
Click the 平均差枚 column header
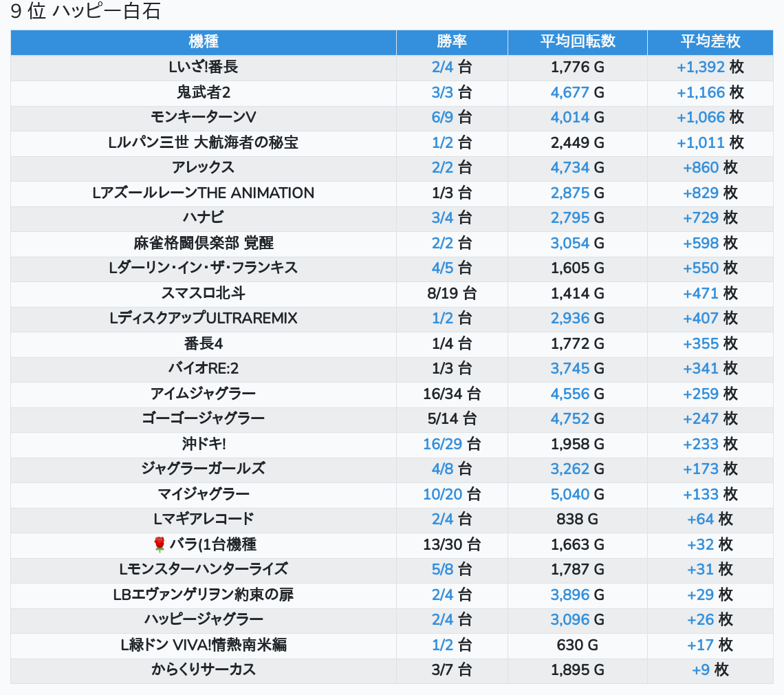tap(710, 41)
